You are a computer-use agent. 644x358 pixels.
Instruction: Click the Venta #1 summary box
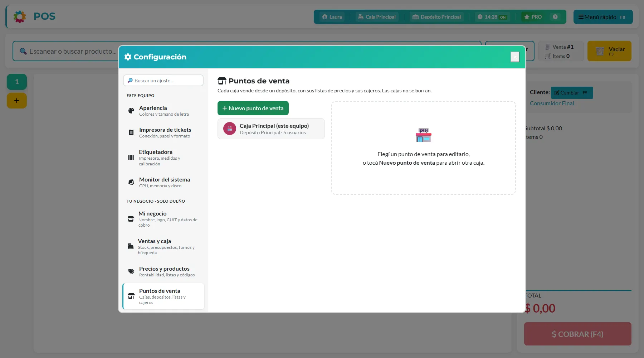[x=561, y=51]
